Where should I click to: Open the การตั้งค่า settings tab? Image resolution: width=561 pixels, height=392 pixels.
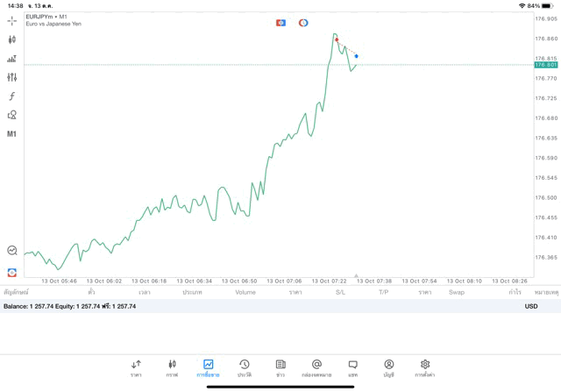pyautogui.click(x=425, y=368)
